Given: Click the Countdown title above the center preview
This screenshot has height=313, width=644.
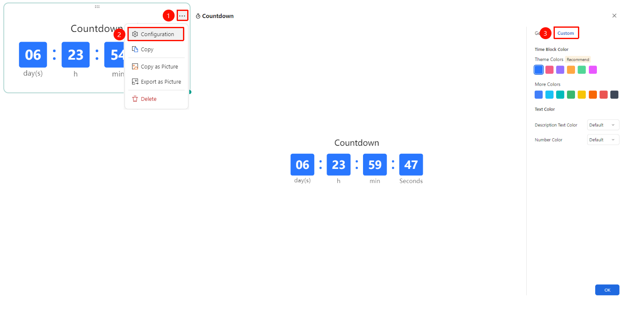Looking at the screenshot, I should coord(357,143).
